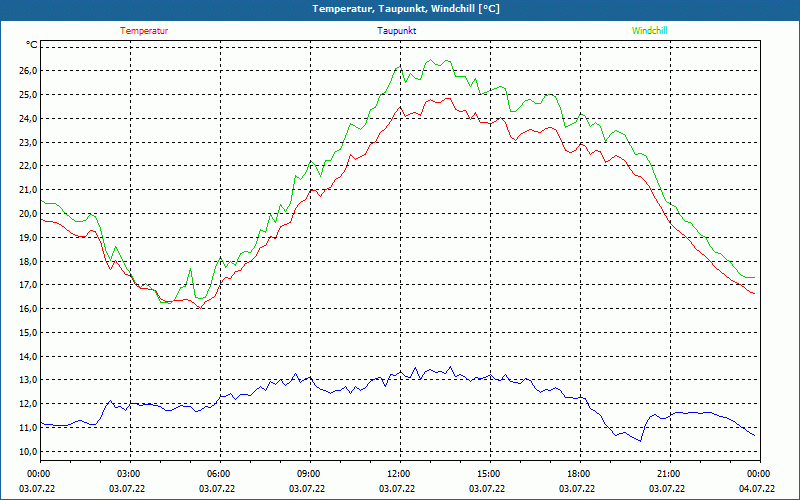Click the red Temperatur minimum before 06:00
800x500 pixels.
pyautogui.click(x=201, y=308)
